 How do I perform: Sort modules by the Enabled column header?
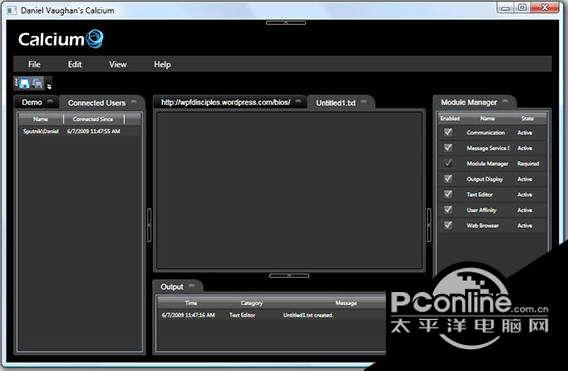[450, 118]
